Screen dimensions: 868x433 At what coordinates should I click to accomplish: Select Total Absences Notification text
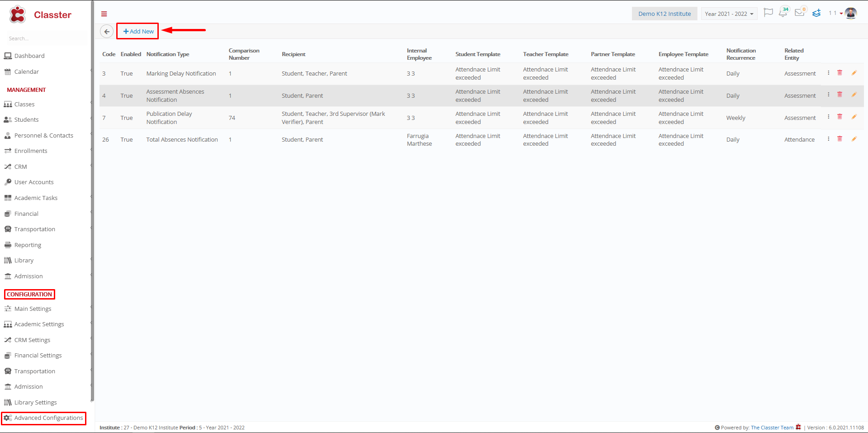(182, 139)
